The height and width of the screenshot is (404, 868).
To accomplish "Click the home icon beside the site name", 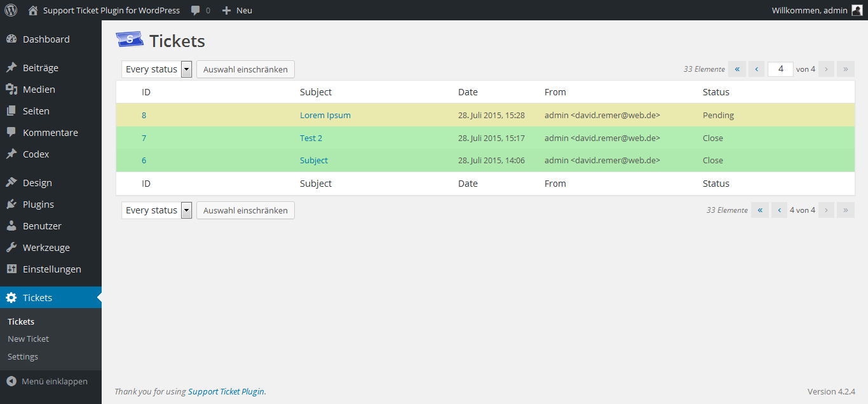I will coord(33,10).
